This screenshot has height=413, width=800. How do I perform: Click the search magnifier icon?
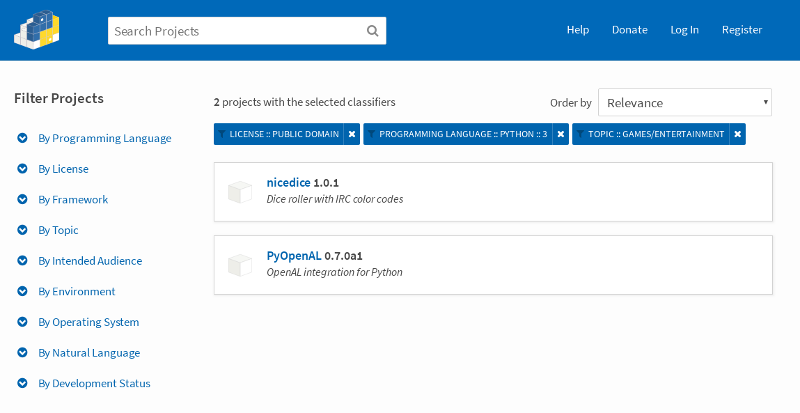click(x=372, y=31)
